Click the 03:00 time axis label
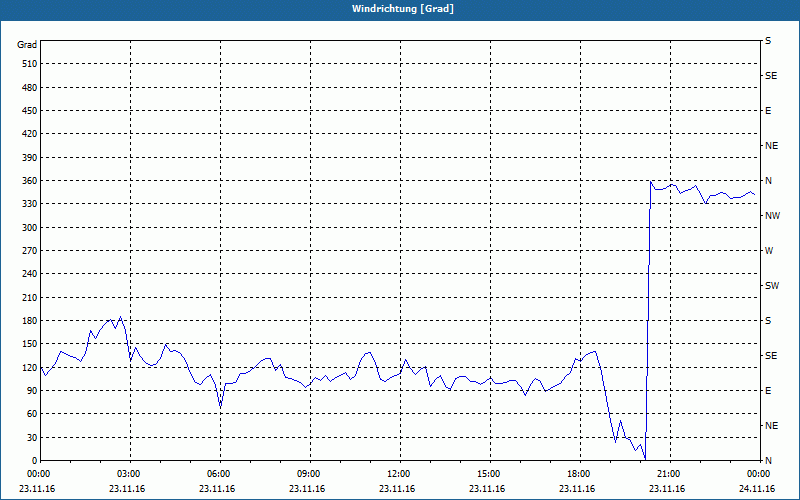800x500 pixels. tap(130, 474)
